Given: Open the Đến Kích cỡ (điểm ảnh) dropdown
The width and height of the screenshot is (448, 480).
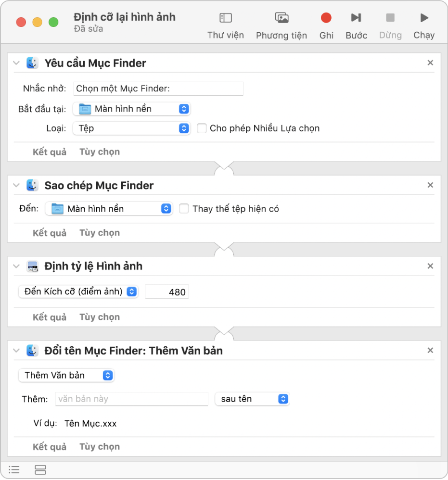Looking at the screenshot, I should click(78, 291).
